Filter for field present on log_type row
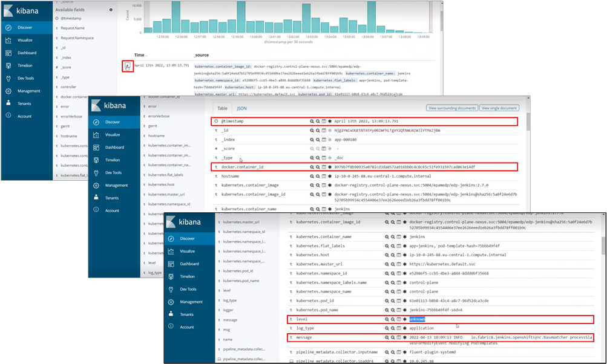This screenshot has height=364, width=607. (x=405, y=328)
